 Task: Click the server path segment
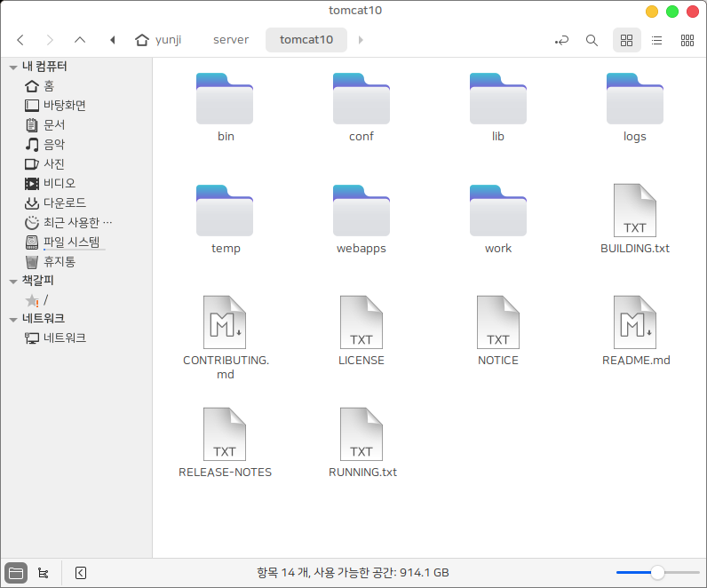click(x=231, y=40)
